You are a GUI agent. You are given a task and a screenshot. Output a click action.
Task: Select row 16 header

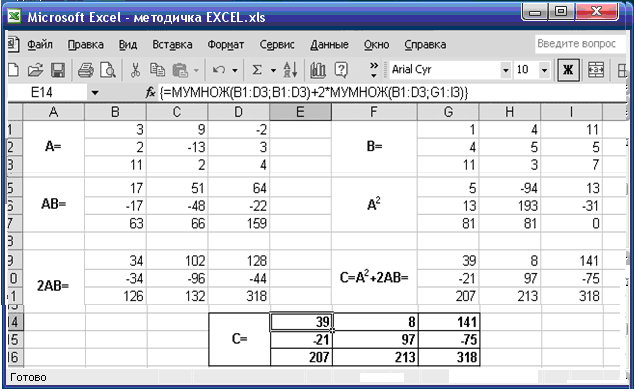(x=14, y=357)
